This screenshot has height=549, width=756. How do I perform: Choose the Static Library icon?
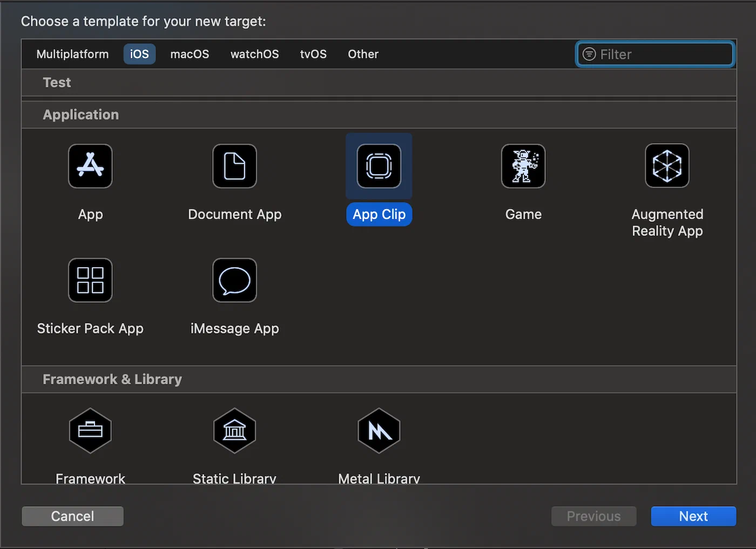click(234, 430)
